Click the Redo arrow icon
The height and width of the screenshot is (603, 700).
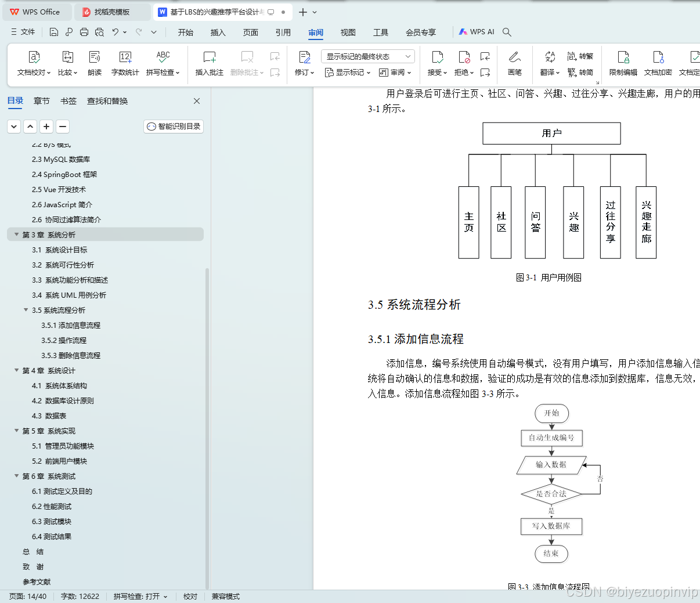coord(139,32)
